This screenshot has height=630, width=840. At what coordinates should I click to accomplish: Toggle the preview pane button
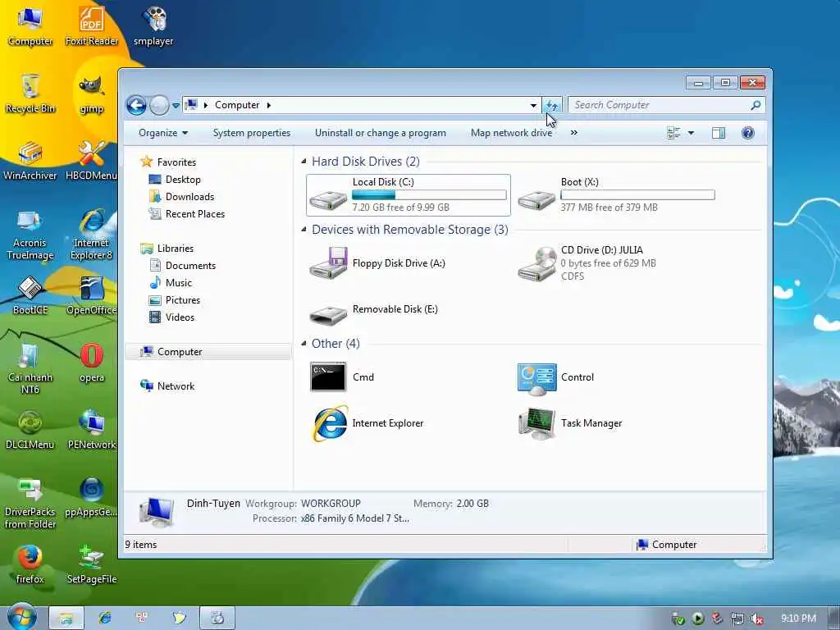tap(719, 133)
